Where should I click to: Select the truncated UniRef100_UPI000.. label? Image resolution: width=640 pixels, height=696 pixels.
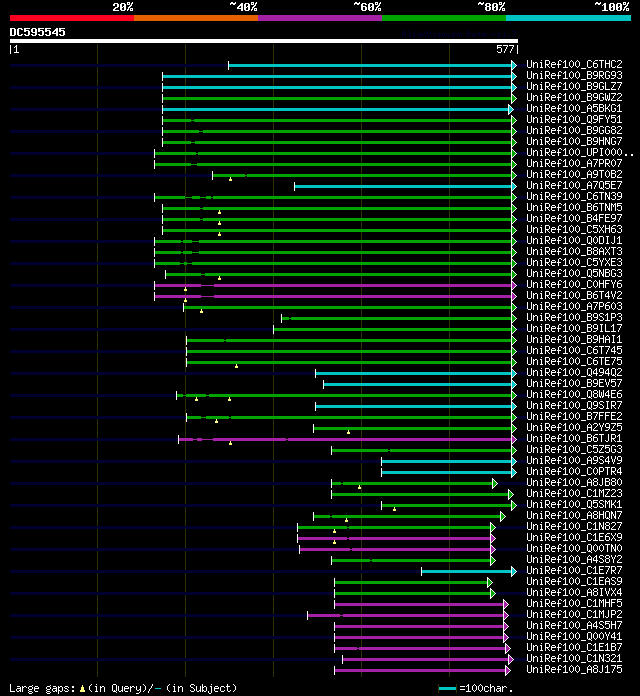point(580,152)
